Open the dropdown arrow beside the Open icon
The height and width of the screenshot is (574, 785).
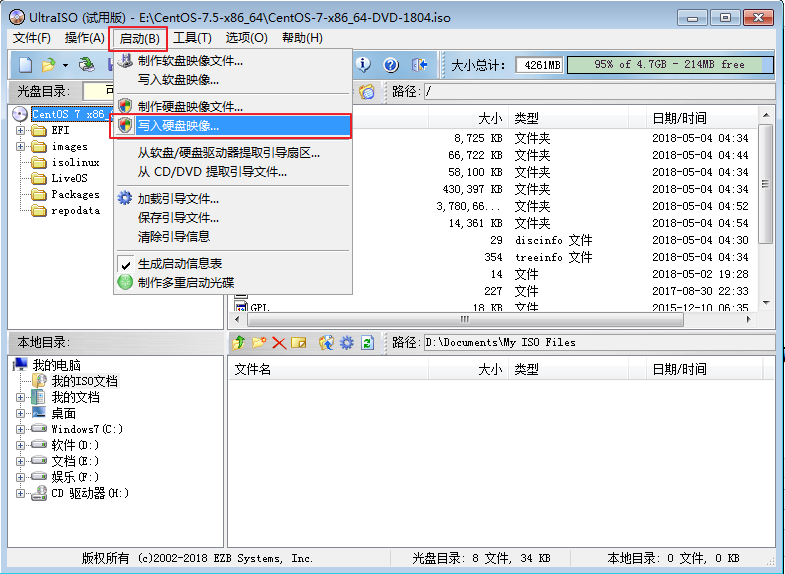pos(65,66)
